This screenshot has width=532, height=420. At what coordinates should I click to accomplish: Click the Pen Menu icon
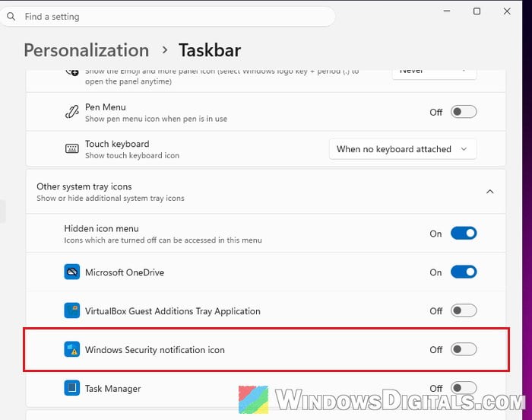pyautogui.click(x=72, y=112)
